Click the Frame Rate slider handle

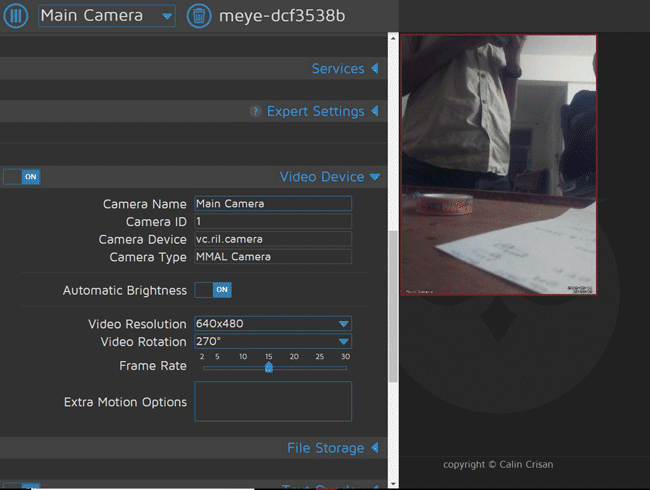269,367
